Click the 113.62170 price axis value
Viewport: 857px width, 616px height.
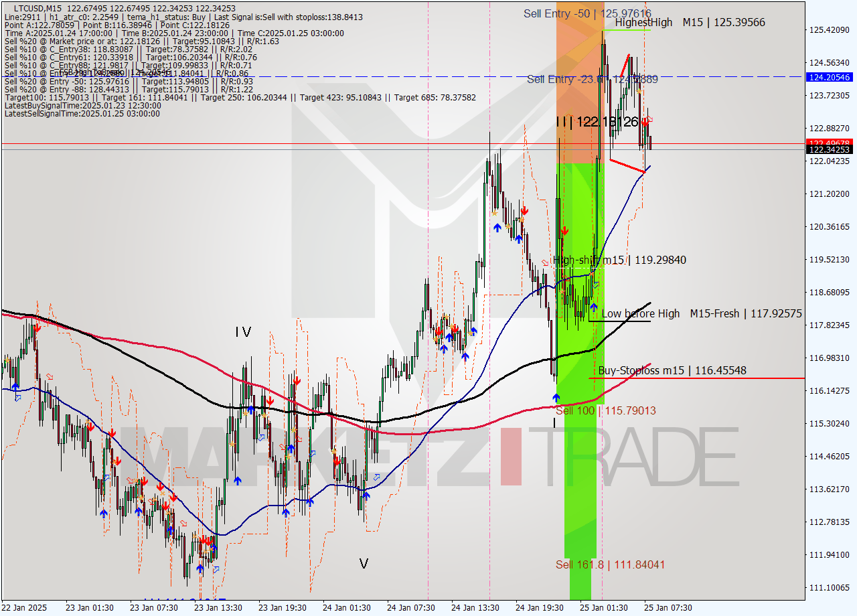830,489
